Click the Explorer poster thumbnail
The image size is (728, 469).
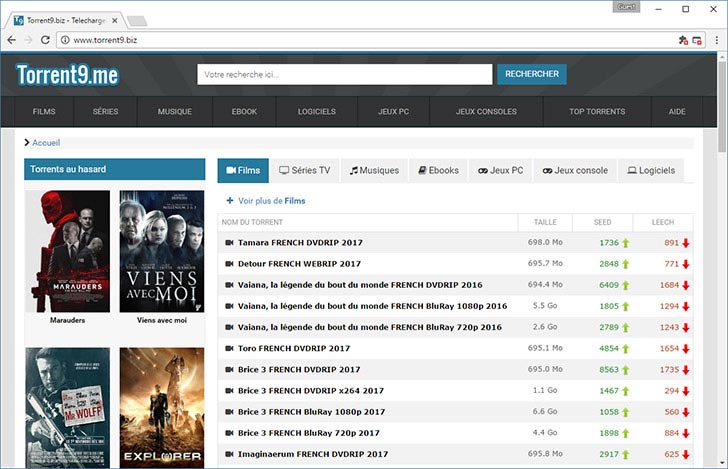pyautogui.click(x=162, y=408)
